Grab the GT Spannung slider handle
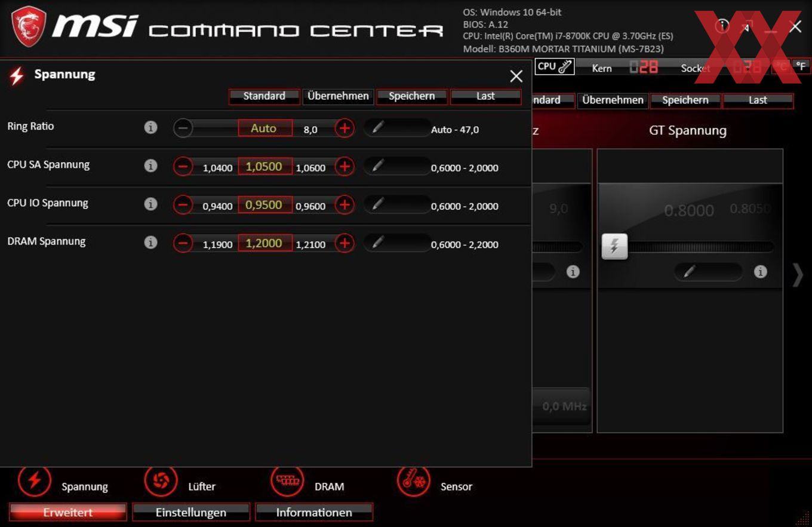This screenshot has width=812, height=527. pos(614,247)
